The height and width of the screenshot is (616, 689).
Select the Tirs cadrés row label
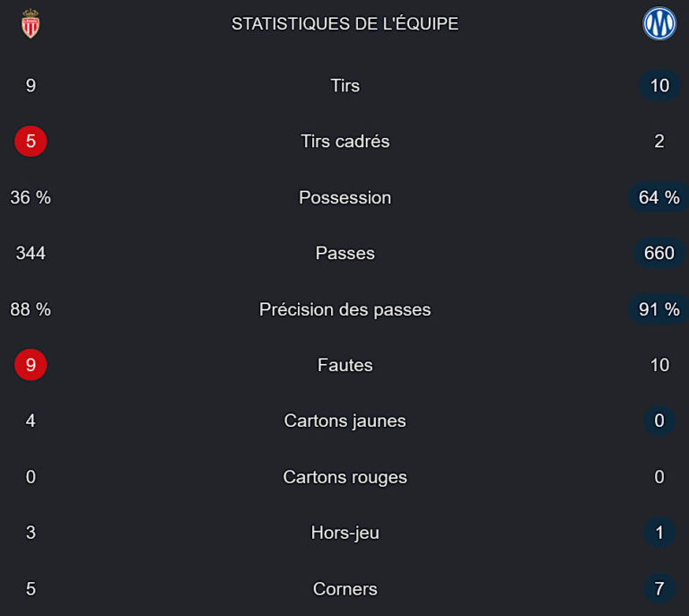344,142
